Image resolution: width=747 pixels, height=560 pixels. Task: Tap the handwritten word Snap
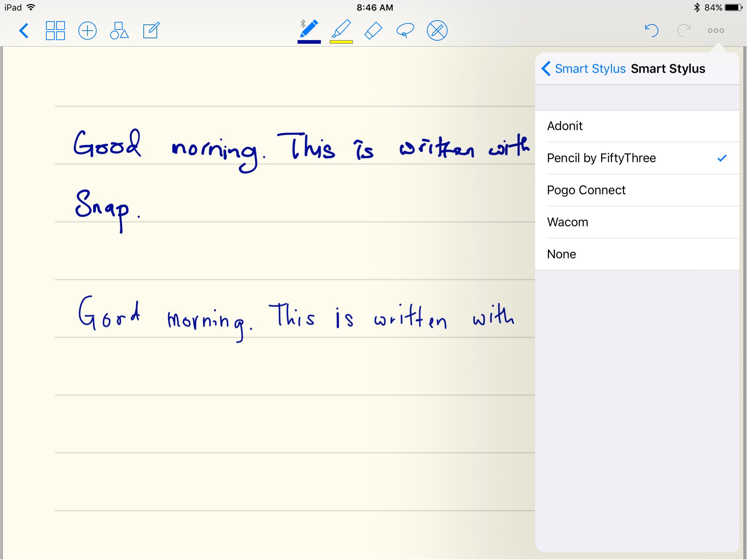pos(102,208)
